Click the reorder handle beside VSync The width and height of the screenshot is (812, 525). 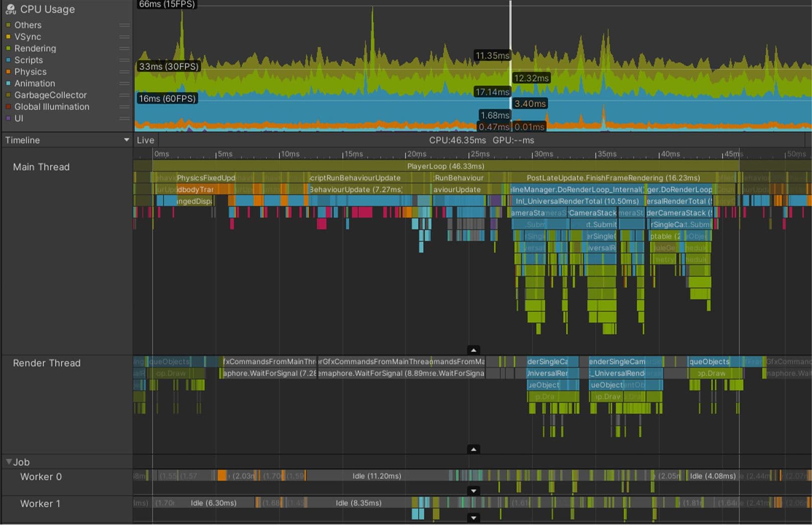point(125,36)
